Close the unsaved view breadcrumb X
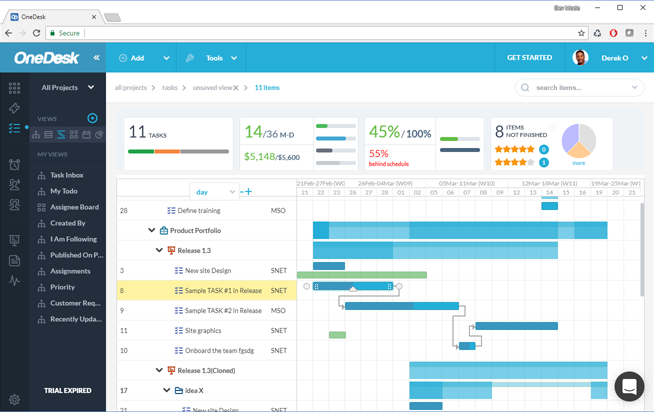 pyautogui.click(x=236, y=88)
